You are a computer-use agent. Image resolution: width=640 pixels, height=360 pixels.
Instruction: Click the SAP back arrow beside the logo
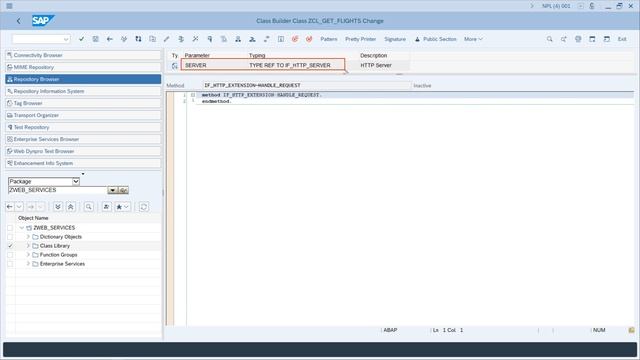click(18, 21)
